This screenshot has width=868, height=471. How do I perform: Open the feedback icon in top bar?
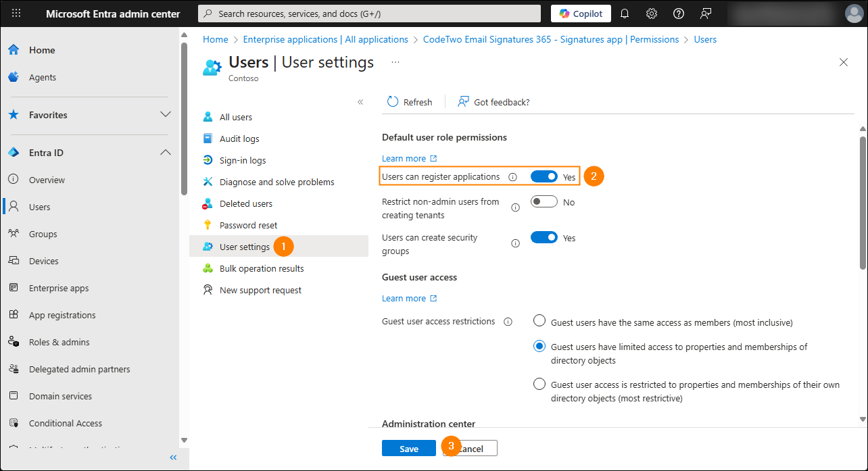click(706, 14)
